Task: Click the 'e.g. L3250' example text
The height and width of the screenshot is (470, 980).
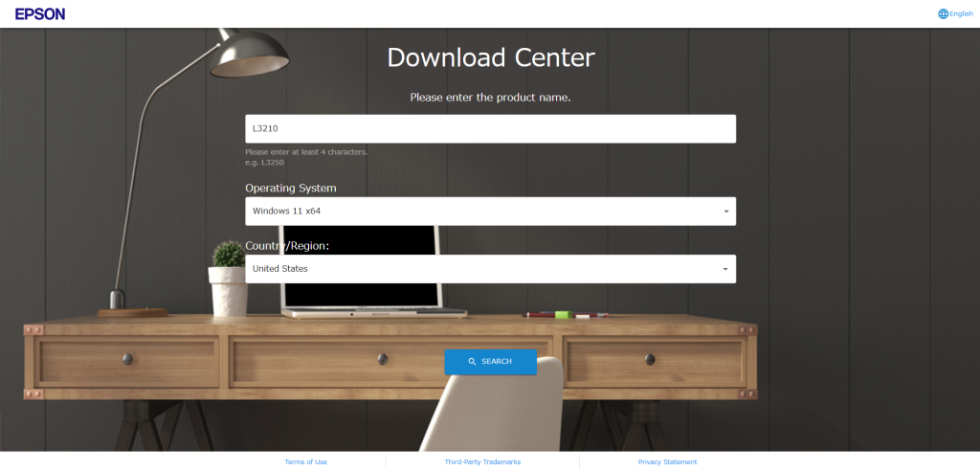Action: pos(264,163)
